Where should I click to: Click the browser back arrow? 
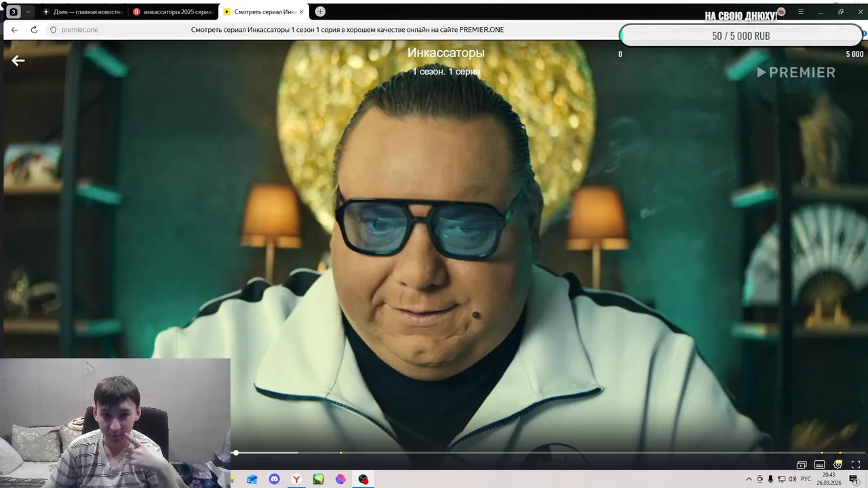(x=14, y=30)
